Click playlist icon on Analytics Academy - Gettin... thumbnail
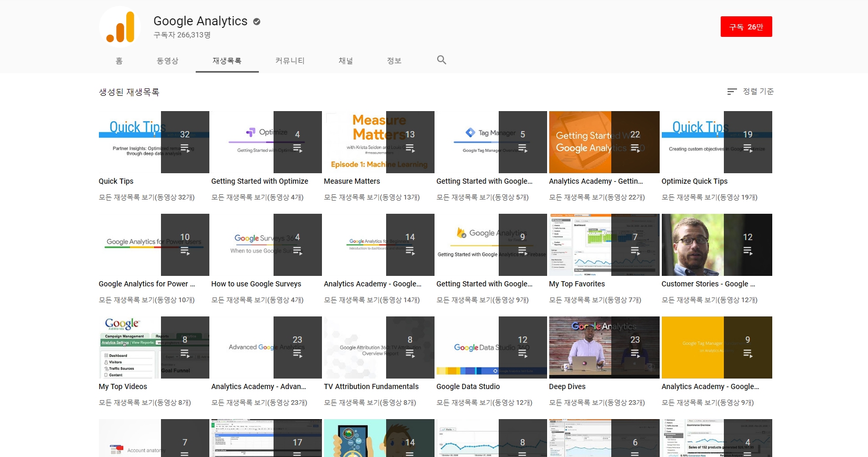The width and height of the screenshot is (868, 457). [635, 148]
